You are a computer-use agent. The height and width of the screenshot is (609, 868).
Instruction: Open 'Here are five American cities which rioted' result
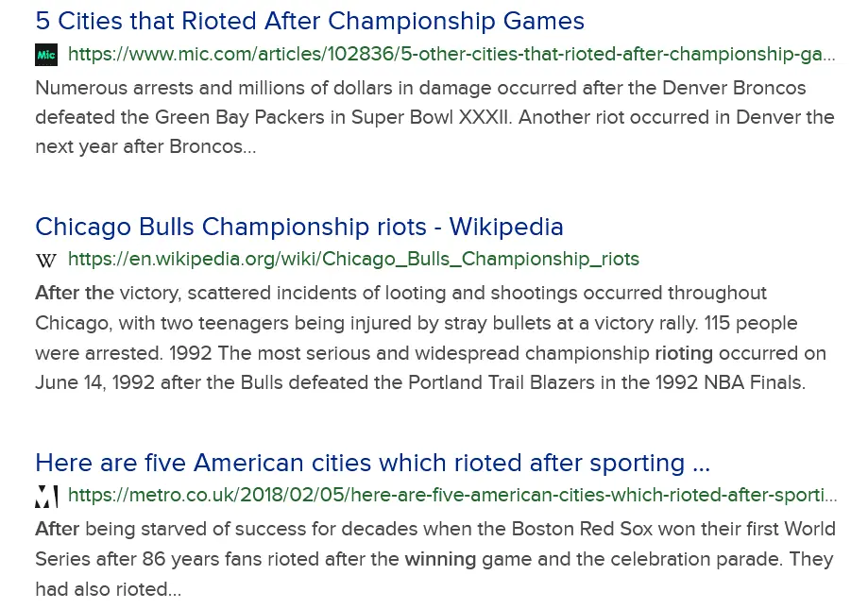point(372,463)
